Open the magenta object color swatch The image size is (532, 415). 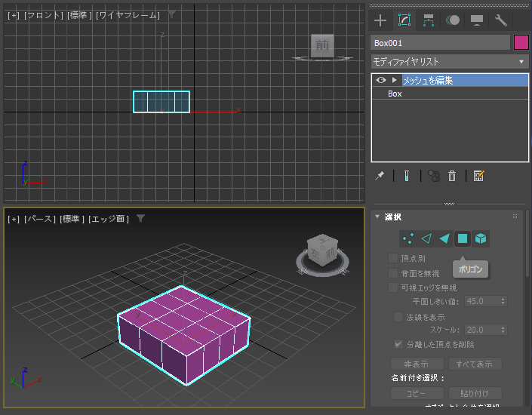(521, 43)
